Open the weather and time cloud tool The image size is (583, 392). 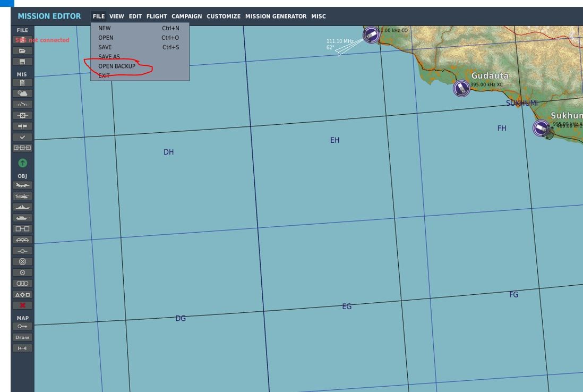(x=22, y=93)
